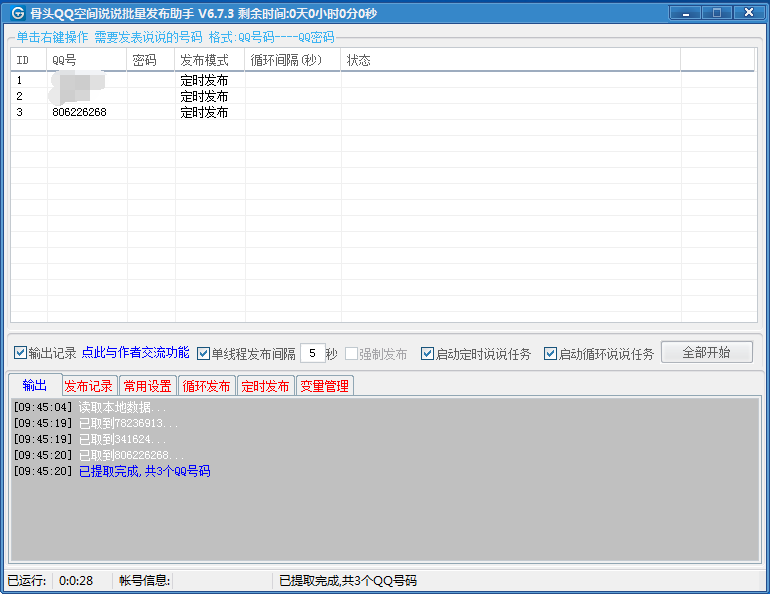
Task: Click status bar message 已提取完成,共3个QQ号码
Action: [348, 581]
